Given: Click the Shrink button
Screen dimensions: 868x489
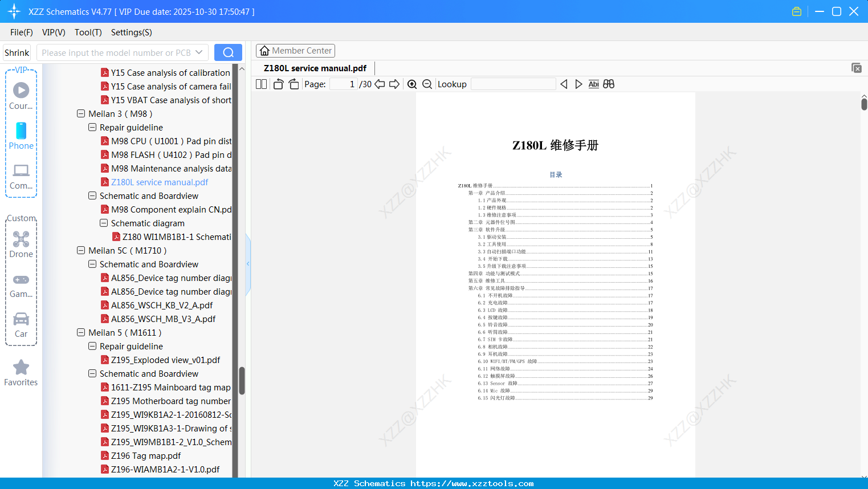Looking at the screenshot, I should 17,52.
